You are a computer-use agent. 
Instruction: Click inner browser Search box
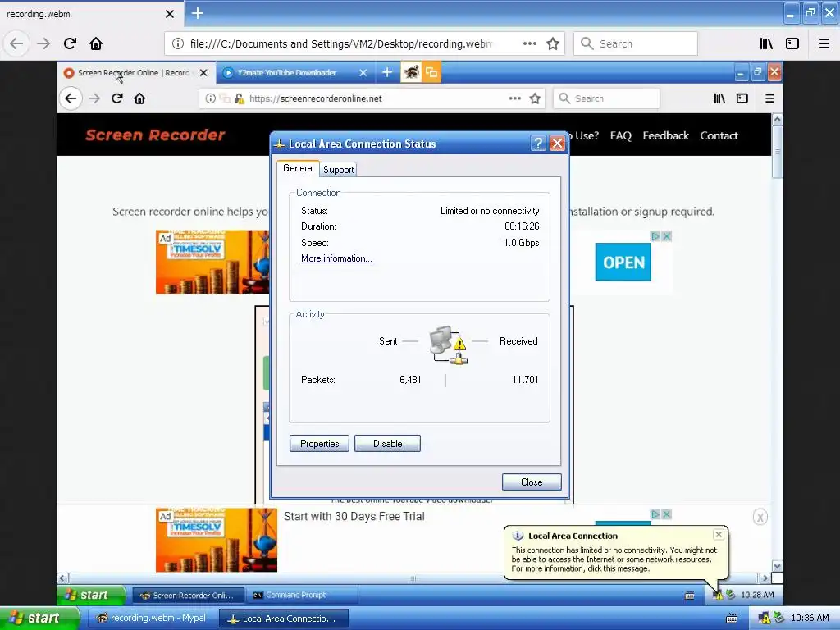(606, 98)
